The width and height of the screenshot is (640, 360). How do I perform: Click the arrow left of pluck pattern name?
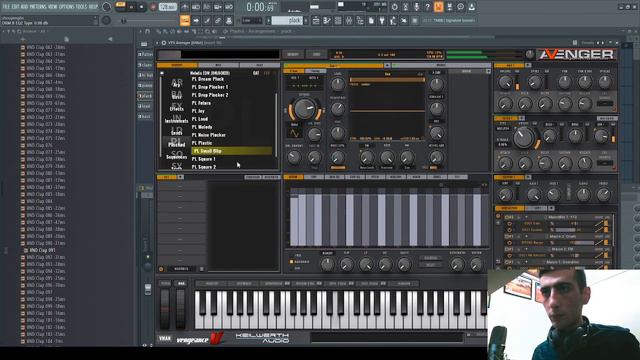pyautogui.click(x=269, y=20)
